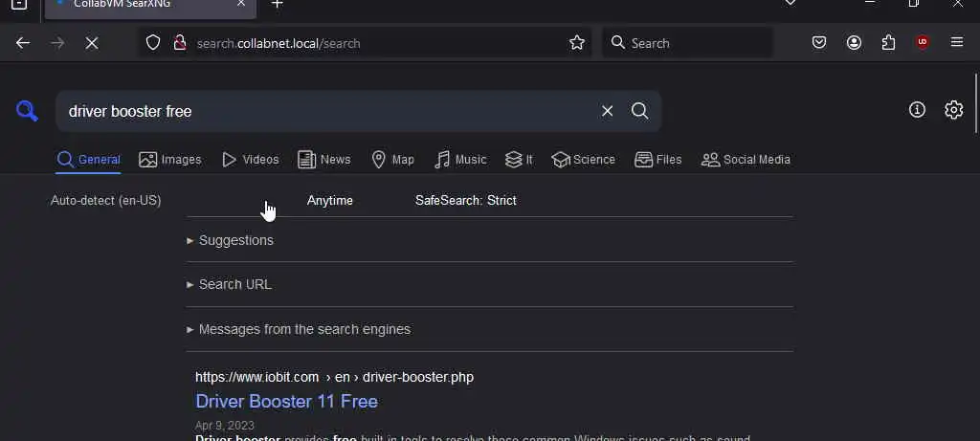Open the Firefox hamburger menu
The width and height of the screenshot is (980, 441).
pos(957,42)
